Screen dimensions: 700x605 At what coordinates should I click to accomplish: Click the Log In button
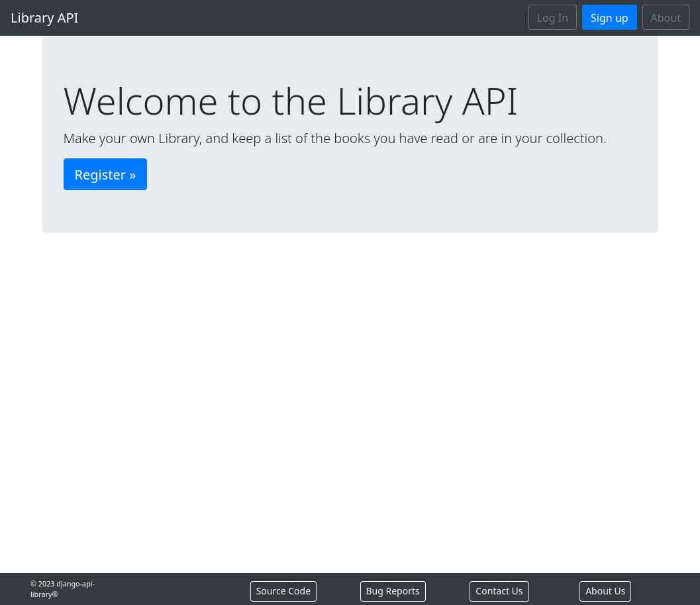click(x=552, y=17)
